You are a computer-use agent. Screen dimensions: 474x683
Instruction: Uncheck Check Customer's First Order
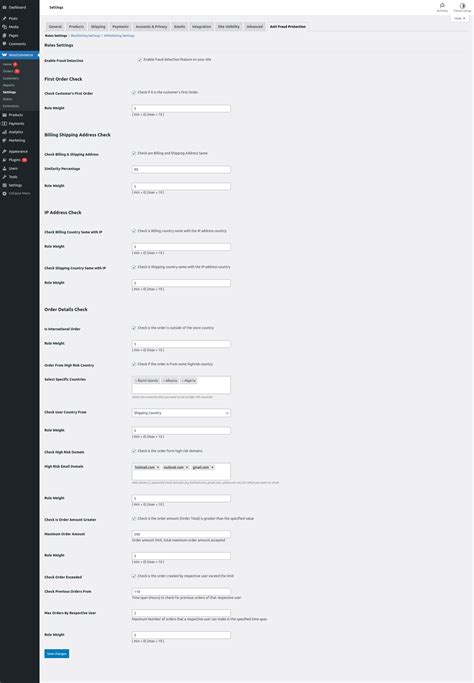[134, 92]
